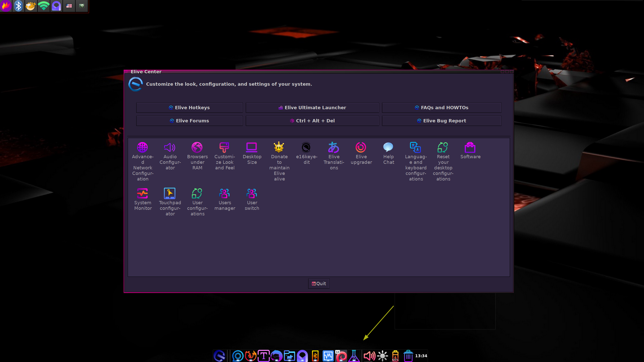Launch System Monitor from Elive Center

pyautogui.click(x=143, y=199)
